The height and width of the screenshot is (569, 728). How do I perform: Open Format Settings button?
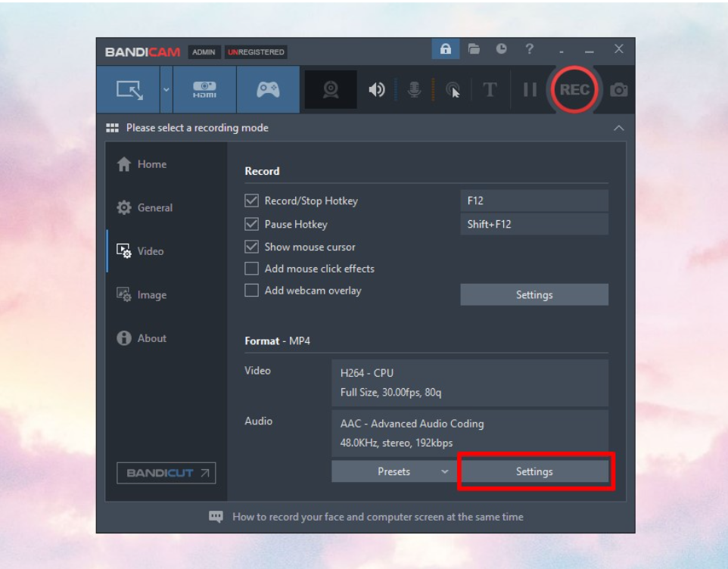[x=535, y=471]
